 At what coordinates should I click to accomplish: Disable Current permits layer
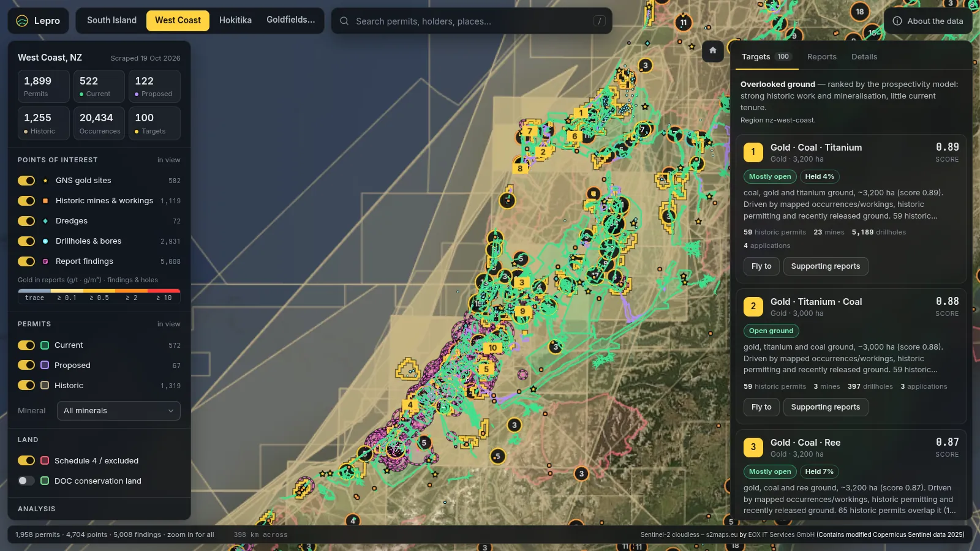point(26,345)
